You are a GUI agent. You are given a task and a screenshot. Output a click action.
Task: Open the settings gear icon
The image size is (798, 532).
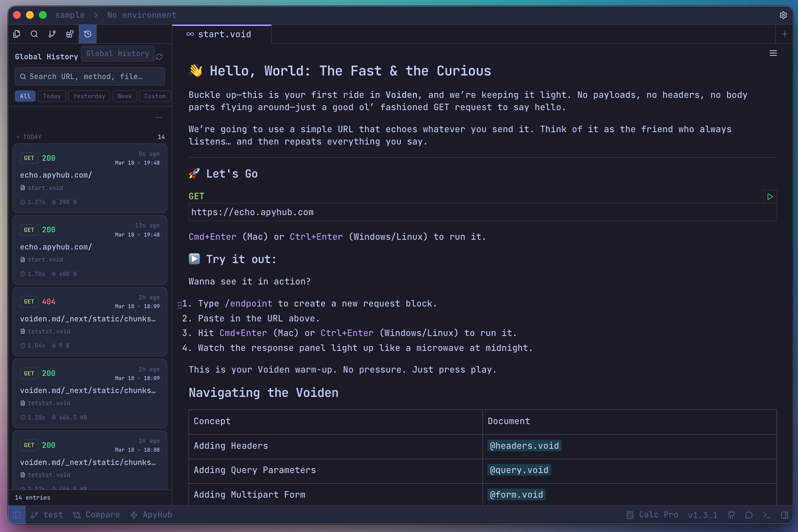click(783, 15)
